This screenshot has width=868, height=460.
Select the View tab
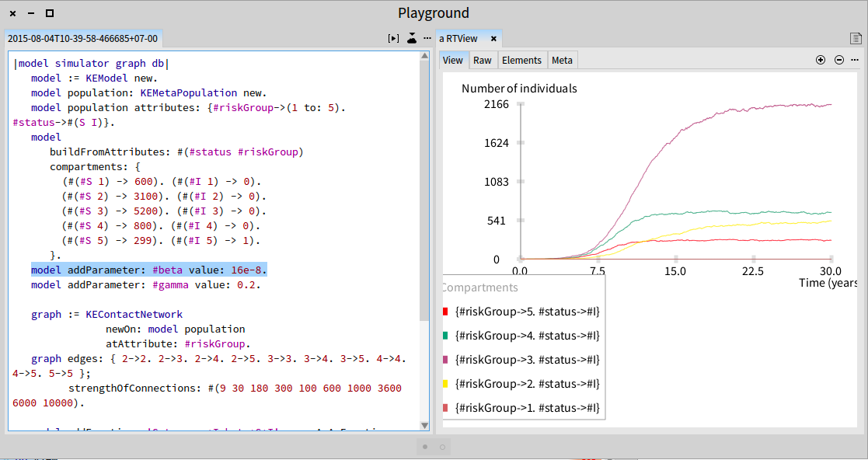click(452, 61)
